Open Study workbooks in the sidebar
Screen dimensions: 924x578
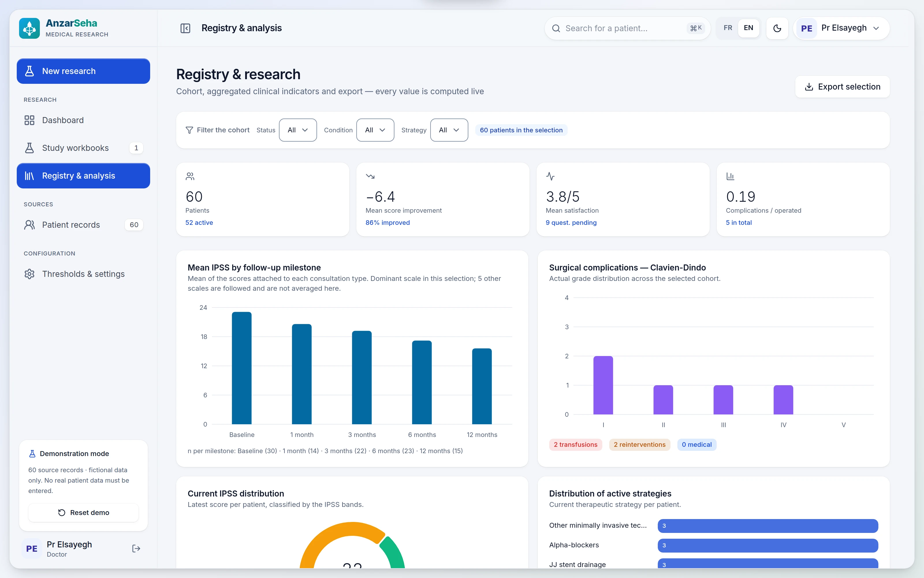point(83,148)
